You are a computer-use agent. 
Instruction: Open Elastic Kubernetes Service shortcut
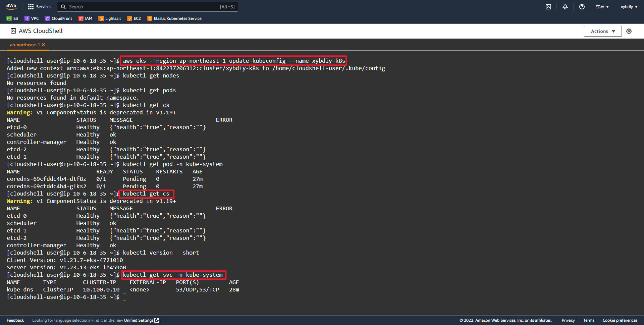174,18
